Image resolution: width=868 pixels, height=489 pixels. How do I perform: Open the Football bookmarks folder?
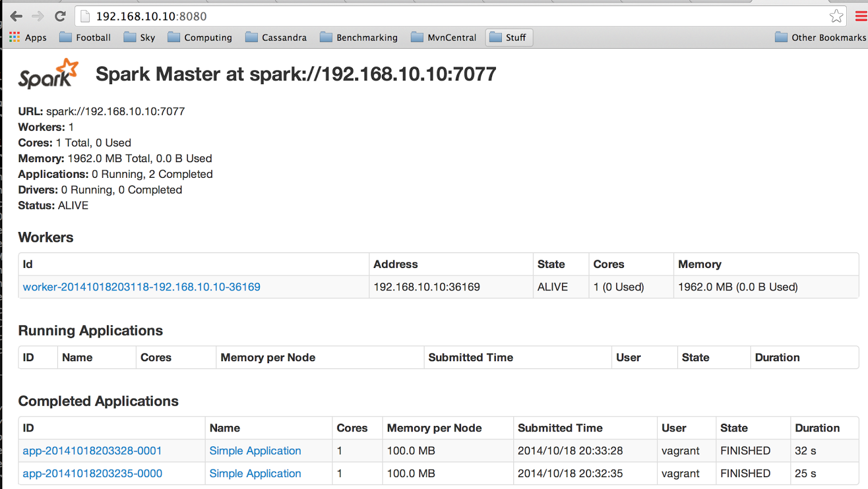(85, 37)
